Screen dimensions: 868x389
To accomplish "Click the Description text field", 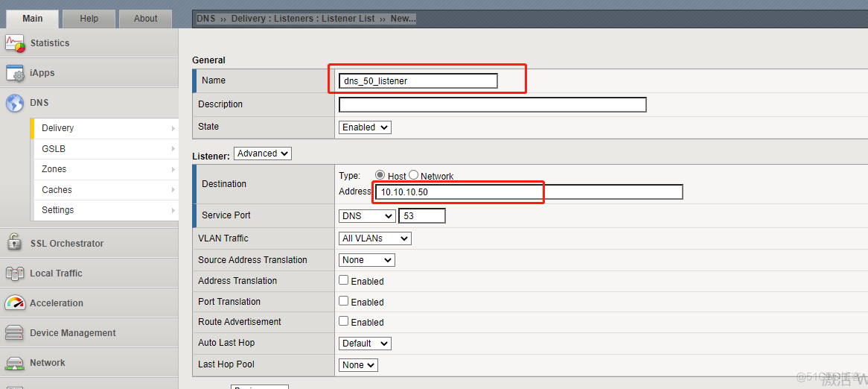I will tap(492, 104).
